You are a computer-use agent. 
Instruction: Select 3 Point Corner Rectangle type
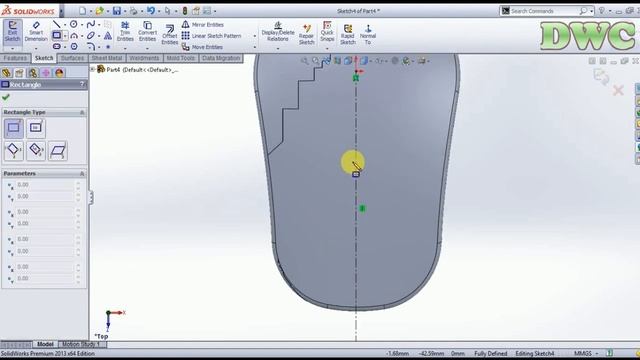tap(13, 151)
